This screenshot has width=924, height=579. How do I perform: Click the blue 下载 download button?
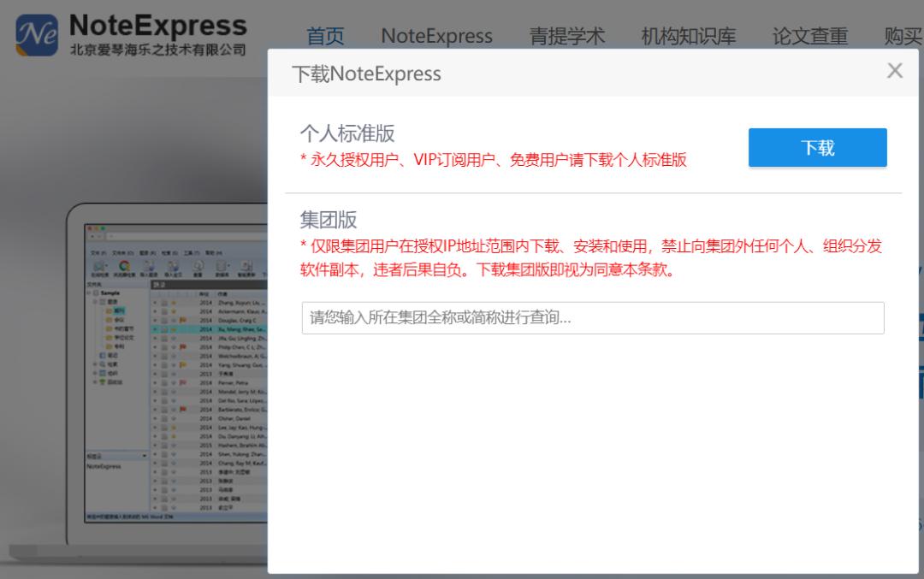tap(816, 147)
